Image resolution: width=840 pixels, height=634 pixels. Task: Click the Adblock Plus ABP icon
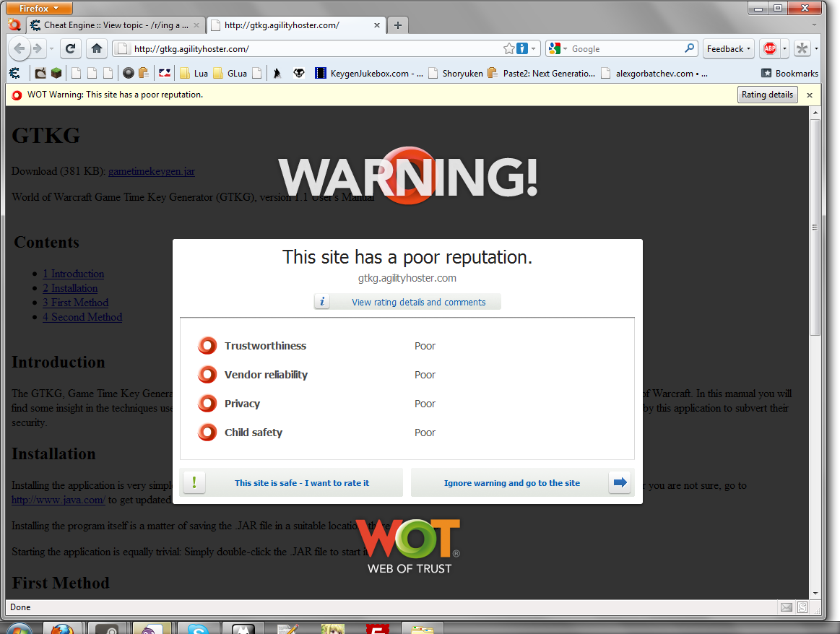pos(770,48)
